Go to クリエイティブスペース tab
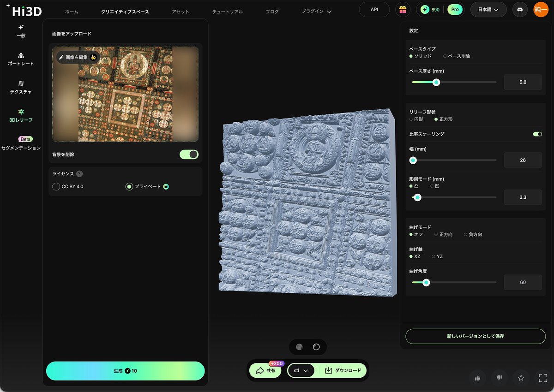Image resolution: width=554 pixels, height=392 pixels. (x=125, y=12)
